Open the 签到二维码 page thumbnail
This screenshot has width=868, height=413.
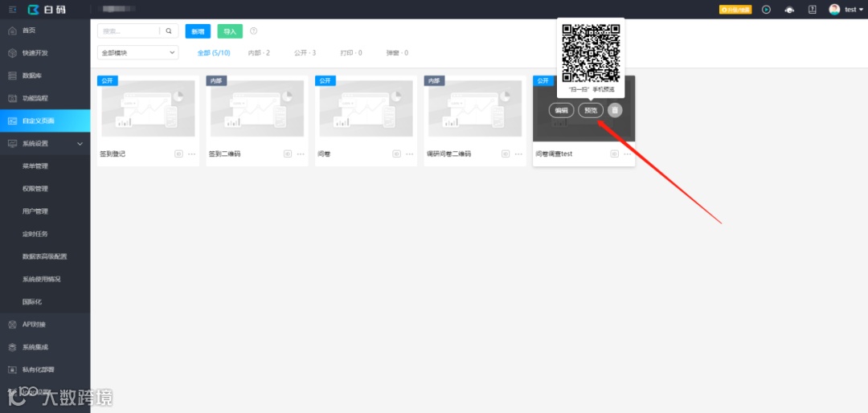[x=257, y=108]
